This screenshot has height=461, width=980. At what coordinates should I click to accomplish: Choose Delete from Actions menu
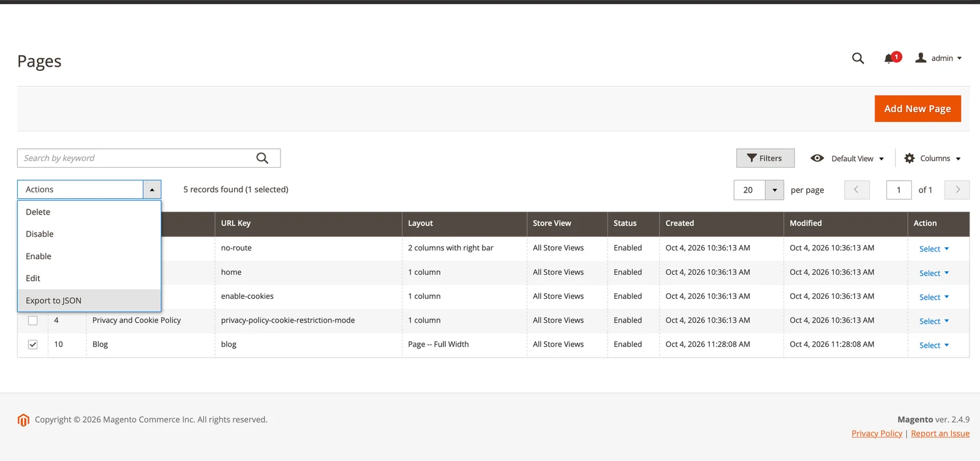click(89, 212)
